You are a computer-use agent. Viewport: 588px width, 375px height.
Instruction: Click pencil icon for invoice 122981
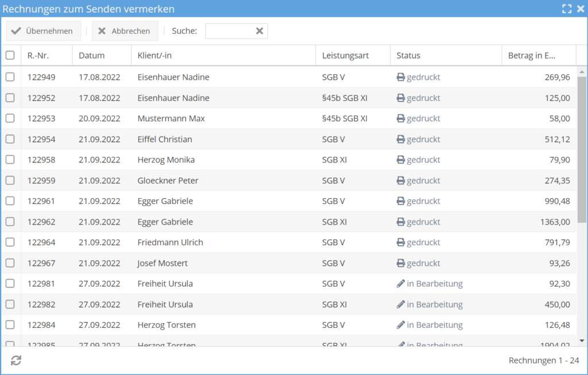tap(401, 284)
